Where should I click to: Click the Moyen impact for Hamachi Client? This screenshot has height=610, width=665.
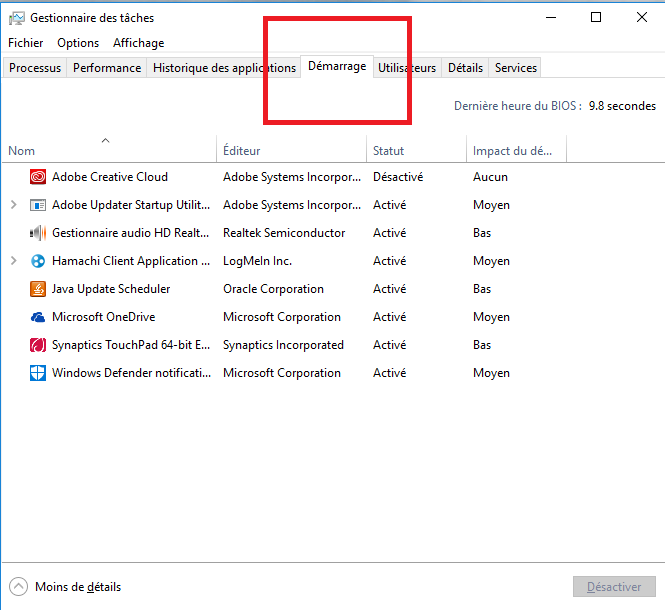491,261
